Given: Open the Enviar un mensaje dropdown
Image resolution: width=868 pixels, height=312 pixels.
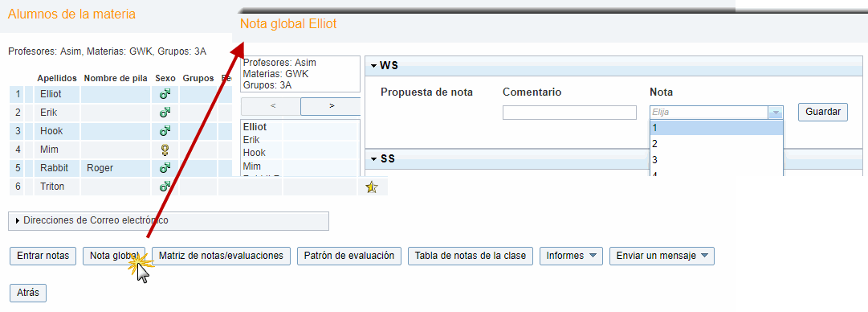Looking at the screenshot, I should (x=662, y=256).
